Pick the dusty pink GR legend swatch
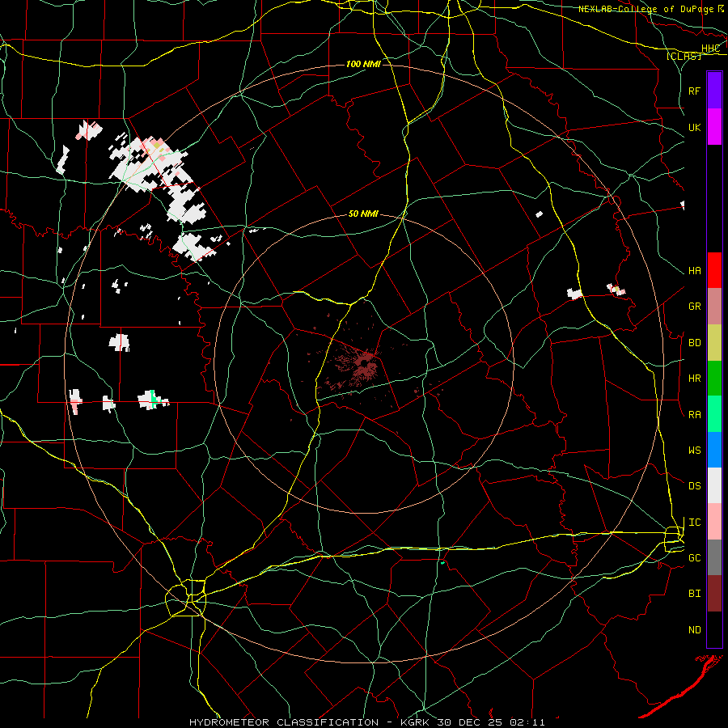Viewport: 728px width, 728px height. [x=714, y=307]
